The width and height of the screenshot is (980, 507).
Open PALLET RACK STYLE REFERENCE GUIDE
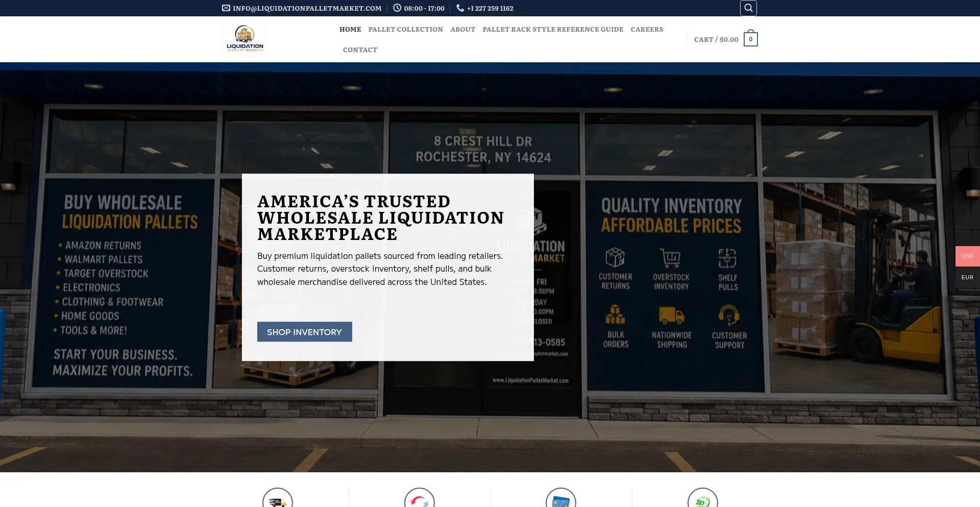click(x=553, y=29)
